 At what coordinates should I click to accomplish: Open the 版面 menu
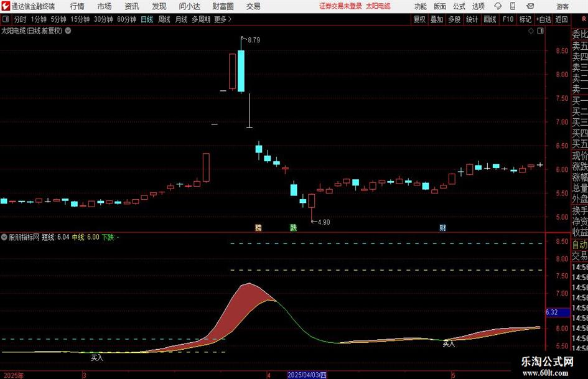(x=440, y=6)
